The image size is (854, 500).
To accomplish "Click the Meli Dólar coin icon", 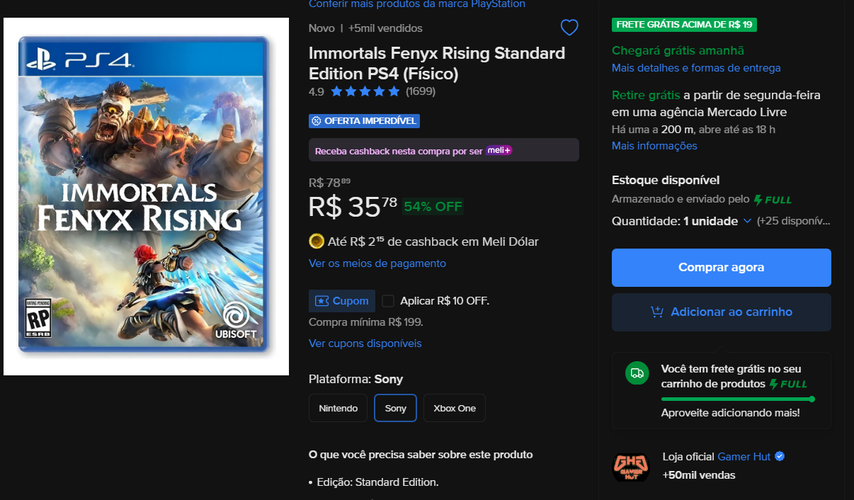I will coord(316,241).
